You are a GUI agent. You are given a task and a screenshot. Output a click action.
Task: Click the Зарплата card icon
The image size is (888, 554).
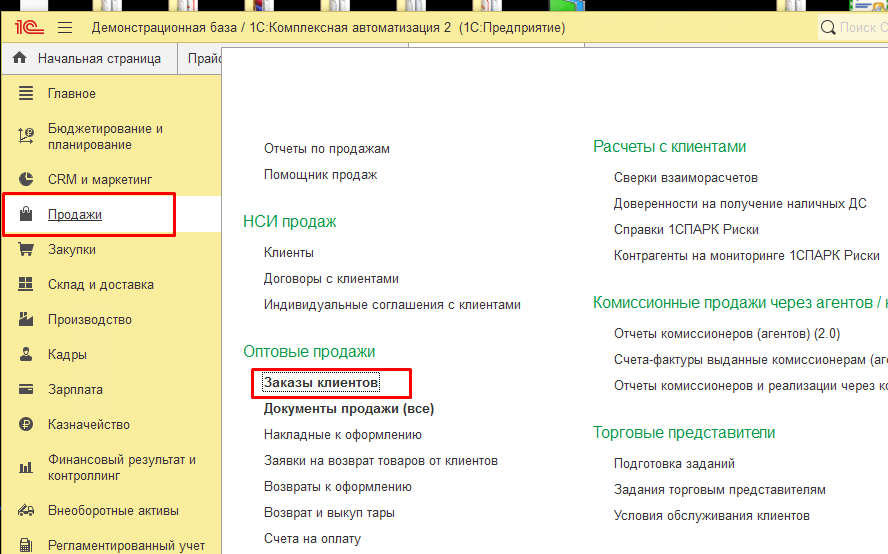coord(26,389)
